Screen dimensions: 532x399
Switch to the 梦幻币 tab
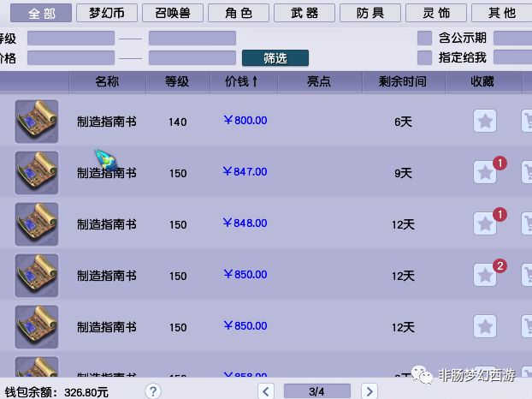click(x=107, y=13)
